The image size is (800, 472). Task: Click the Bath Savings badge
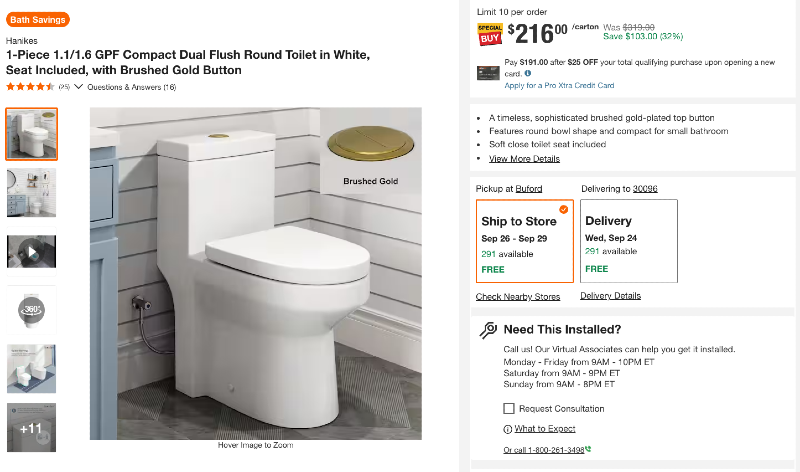click(38, 20)
